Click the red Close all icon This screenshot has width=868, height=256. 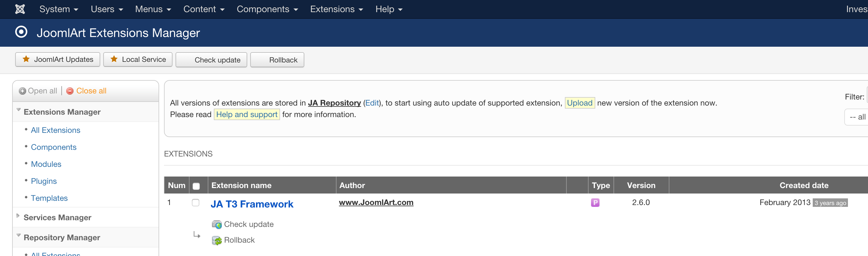70,91
